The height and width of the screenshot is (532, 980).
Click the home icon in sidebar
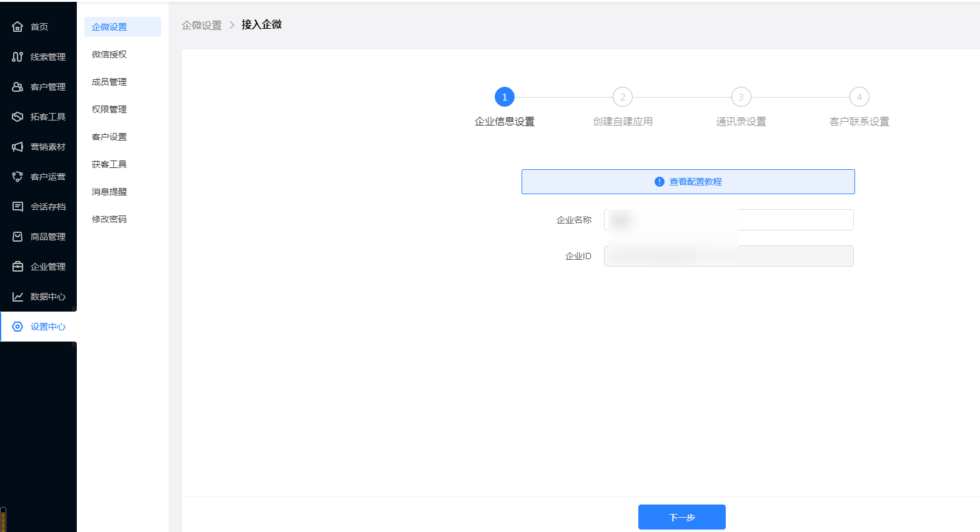point(17,27)
